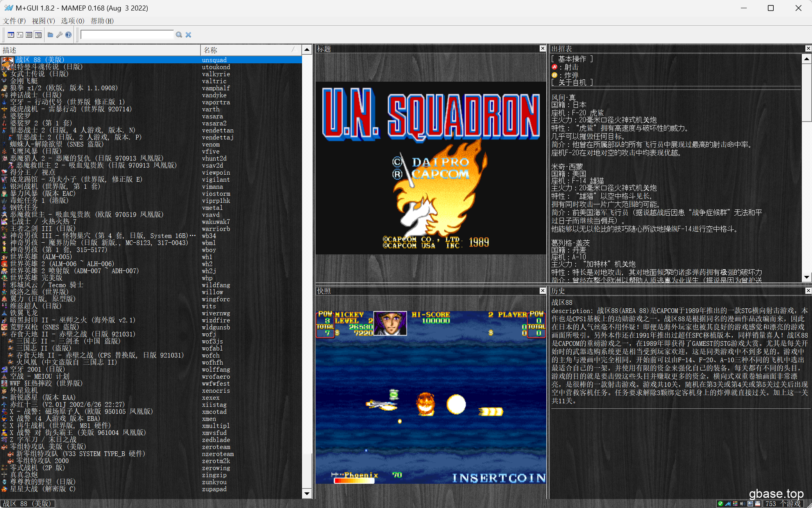Screen dimensions: 812x508
Task: Select the large icons view toolbar button
Action: point(20,35)
